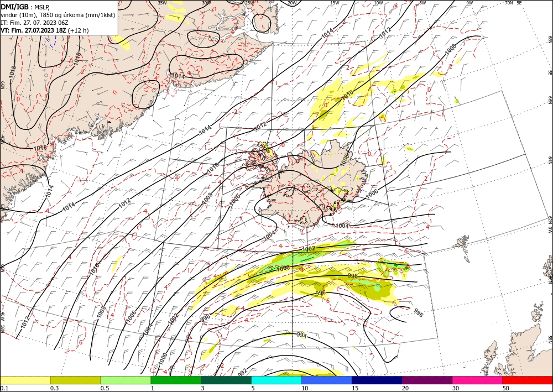Click the '1016' isobar label
Viewport: 553px width, 392px height.
click(40, 148)
